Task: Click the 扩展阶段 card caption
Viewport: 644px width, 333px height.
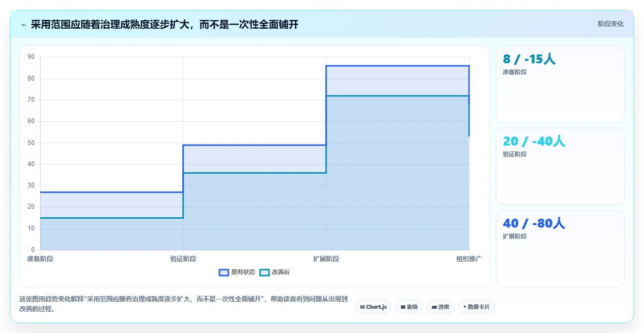Action: [514, 237]
